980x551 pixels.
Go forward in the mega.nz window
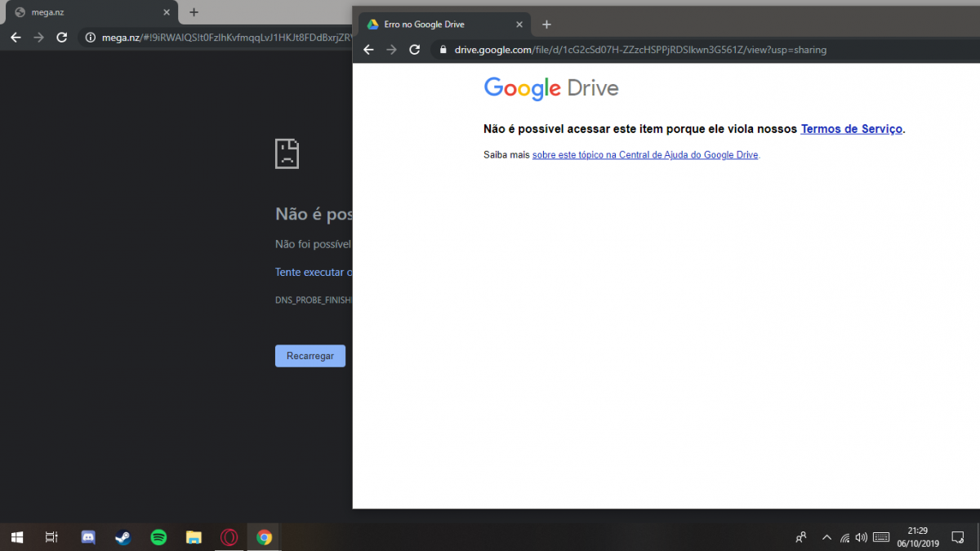click(x=38, y=38)
